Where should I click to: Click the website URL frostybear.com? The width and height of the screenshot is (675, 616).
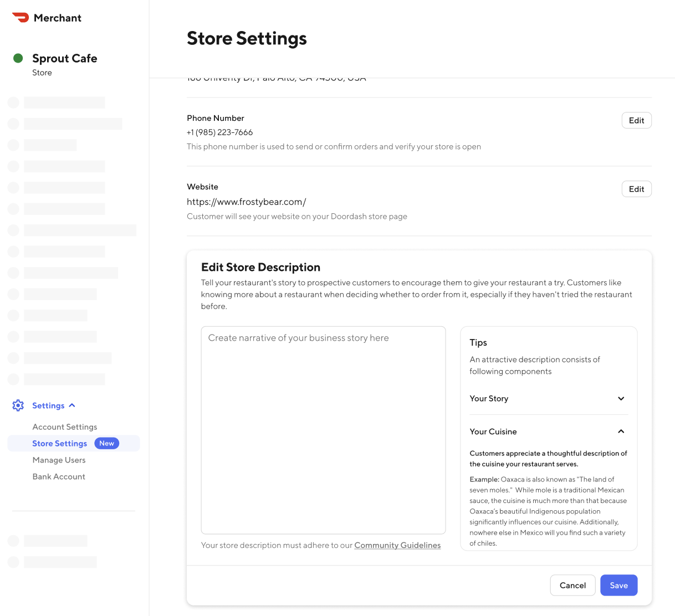click(x=247, y=201)
